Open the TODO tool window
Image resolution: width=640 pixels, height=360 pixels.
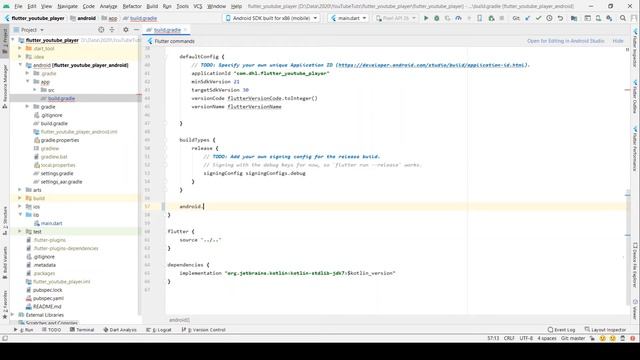51,330
